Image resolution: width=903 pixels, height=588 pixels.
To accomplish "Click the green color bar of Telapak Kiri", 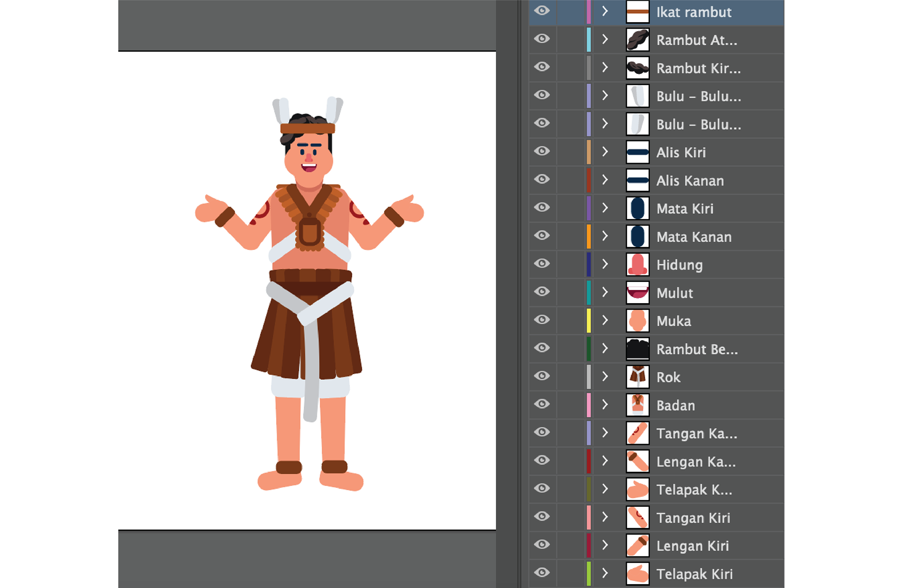I will tap(588, 573).
